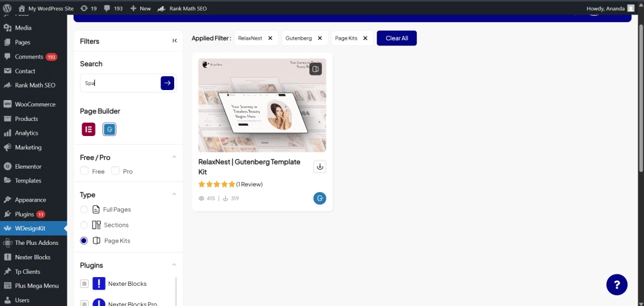Open My WordPress Site home link
The image size is (644, 306).
pos(46,8)
